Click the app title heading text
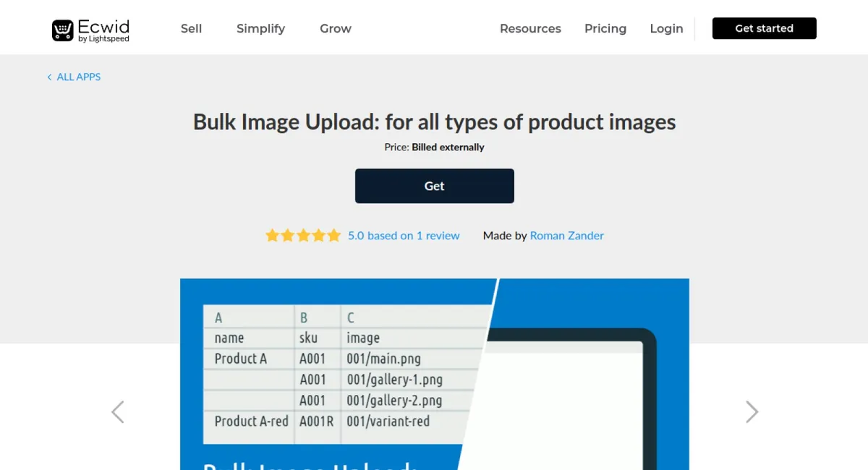Image resolution: width=868 pixels, height=470 pixels. (x=435, y=121)
